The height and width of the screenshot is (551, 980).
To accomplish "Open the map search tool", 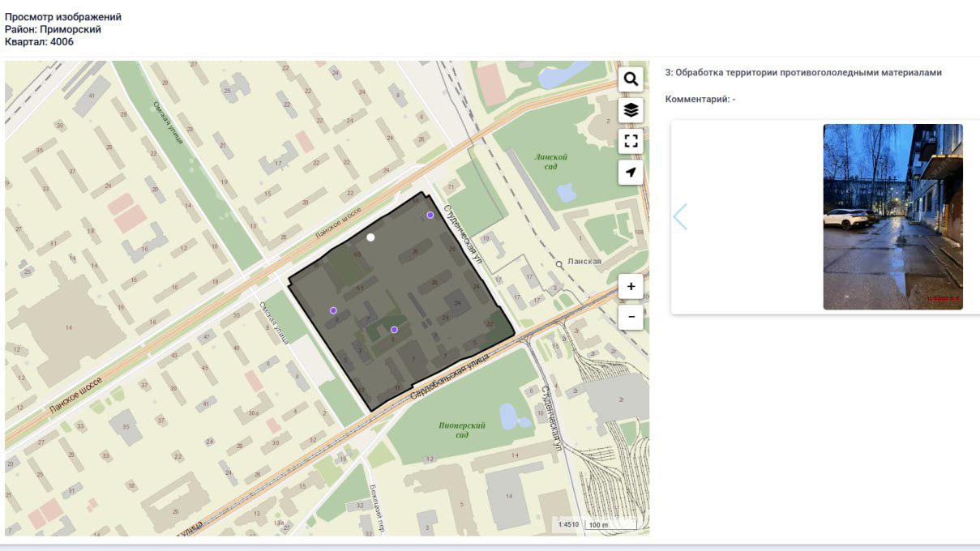I will point(631,79).
